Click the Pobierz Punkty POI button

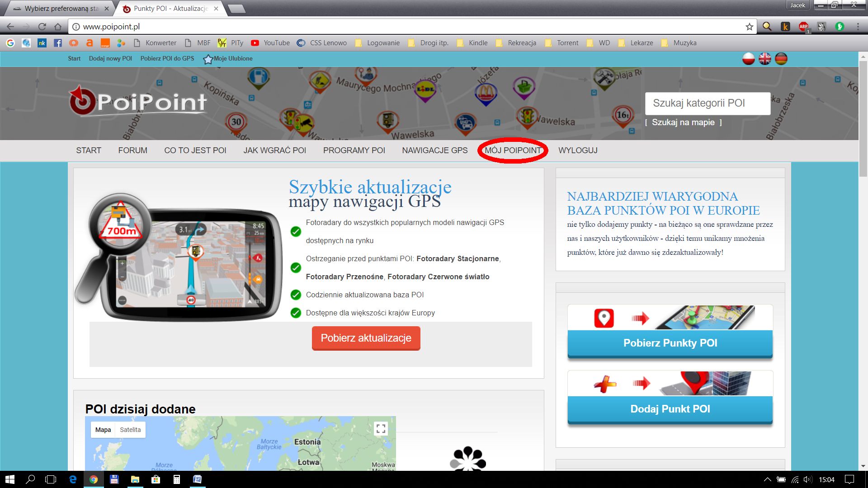click(x=670, y=343)
